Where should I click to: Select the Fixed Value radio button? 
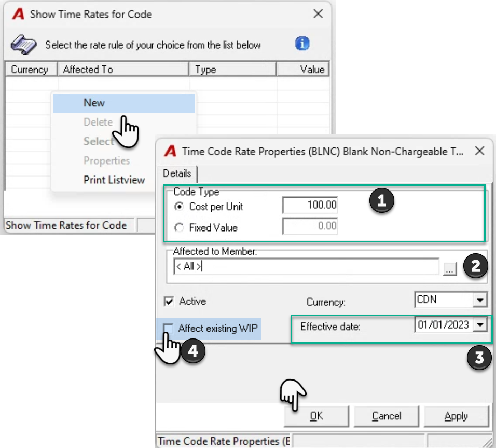(x=179, y=227)
